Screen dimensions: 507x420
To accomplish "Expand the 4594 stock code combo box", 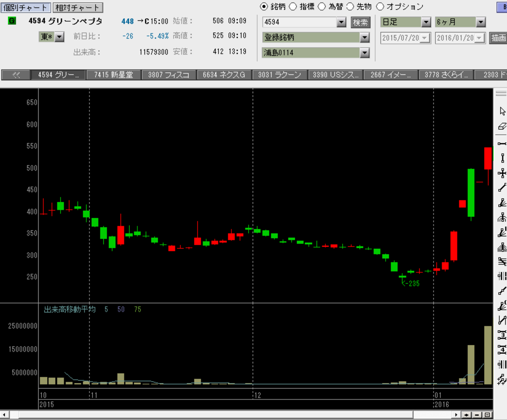I will coord(341,22).
